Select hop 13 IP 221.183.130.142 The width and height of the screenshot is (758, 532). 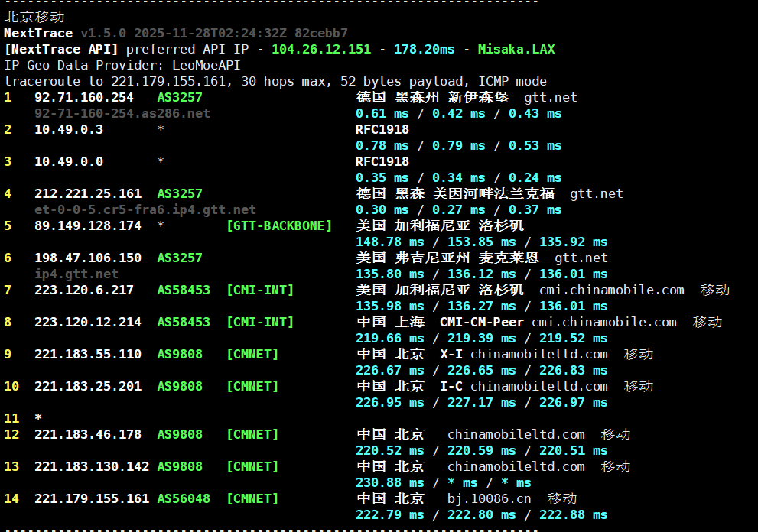(x=92, y=466)
